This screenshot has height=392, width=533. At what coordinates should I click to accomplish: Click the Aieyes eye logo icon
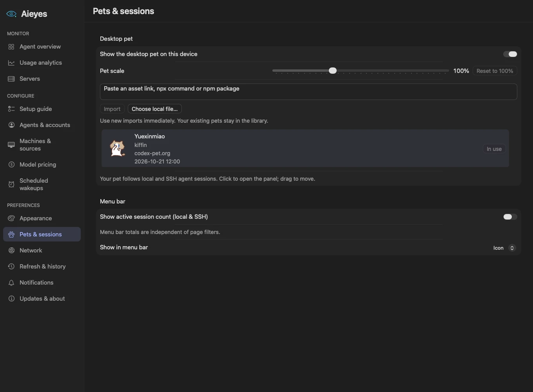(11, 14)
